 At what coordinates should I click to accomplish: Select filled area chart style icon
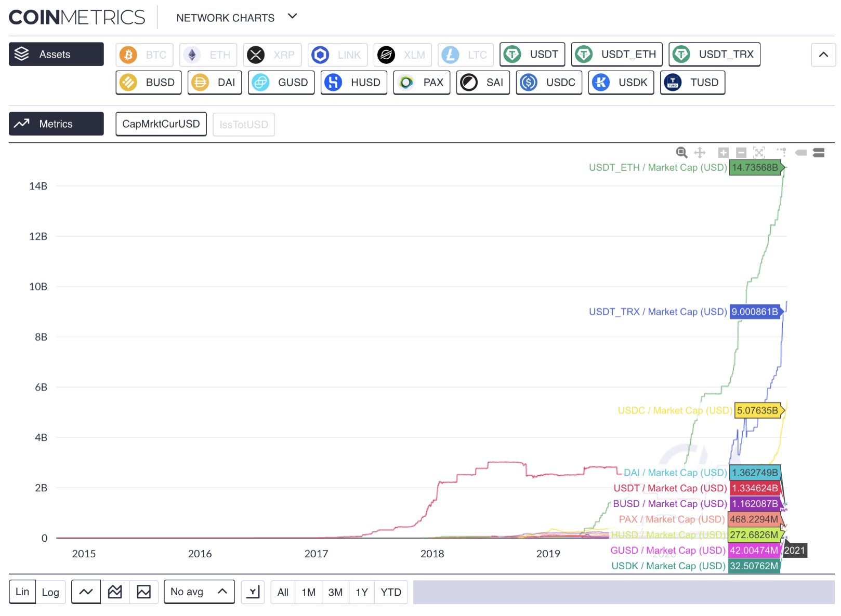point(143,592)
